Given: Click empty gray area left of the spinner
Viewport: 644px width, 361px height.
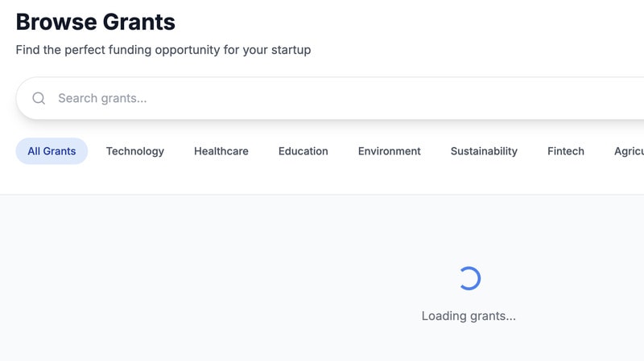Looking at the screenshot, I should 201,281.
